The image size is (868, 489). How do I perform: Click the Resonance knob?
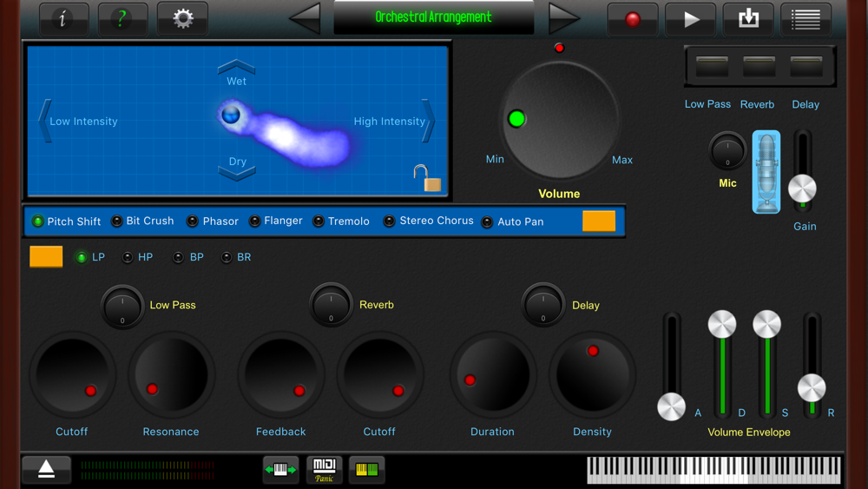pyautogui.click(x=172, y=375)
